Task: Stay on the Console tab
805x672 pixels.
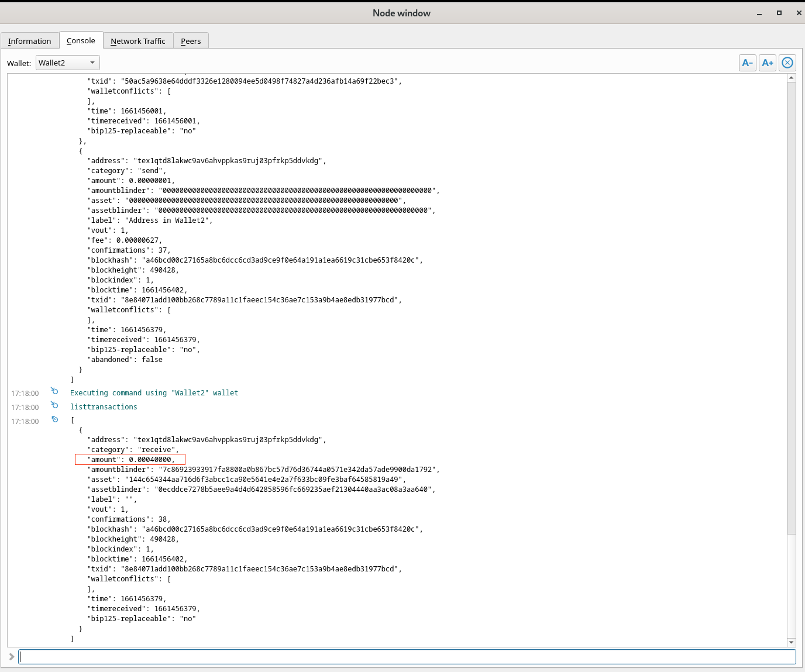Action: pyautogui.click(x=81, y=40)
